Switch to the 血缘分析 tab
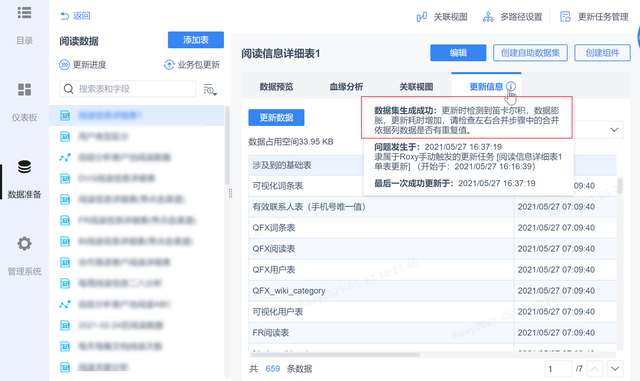640x381 pixels. [x=346, y=87]
